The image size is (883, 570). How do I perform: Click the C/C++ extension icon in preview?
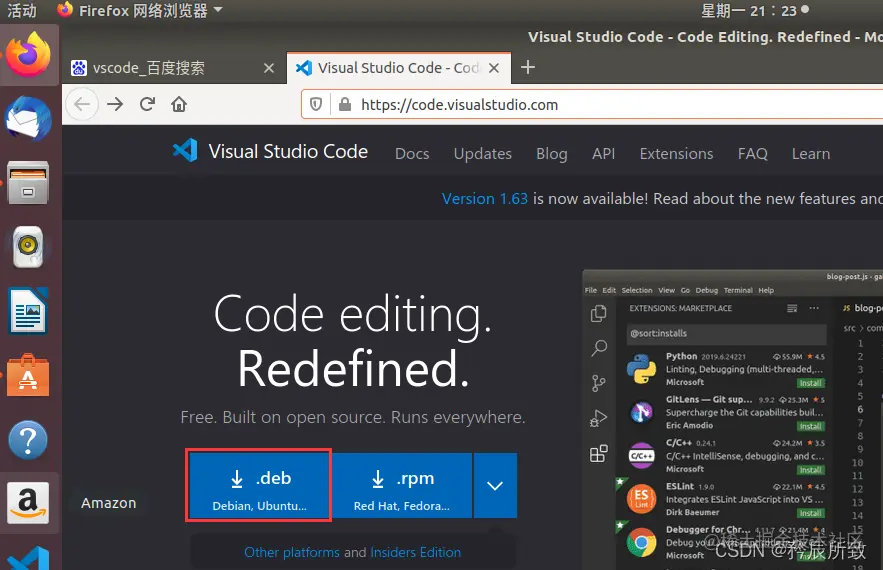tap(641, 456)
